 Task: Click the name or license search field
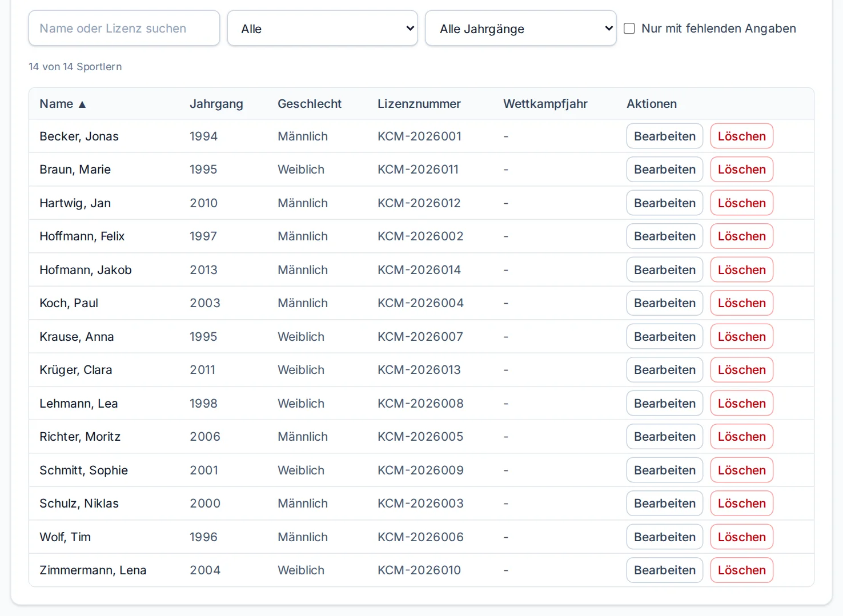point(124,29)
